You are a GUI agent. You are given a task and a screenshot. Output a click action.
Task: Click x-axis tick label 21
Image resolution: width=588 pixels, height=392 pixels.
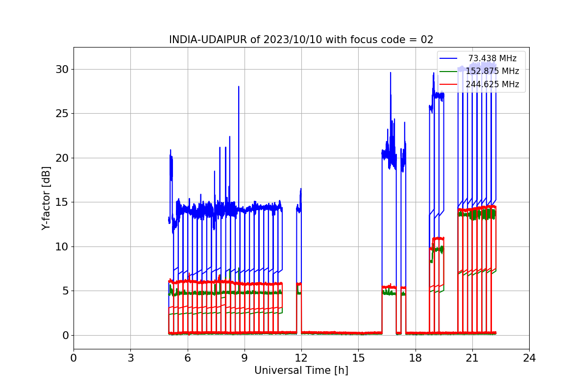pos(472,358)
